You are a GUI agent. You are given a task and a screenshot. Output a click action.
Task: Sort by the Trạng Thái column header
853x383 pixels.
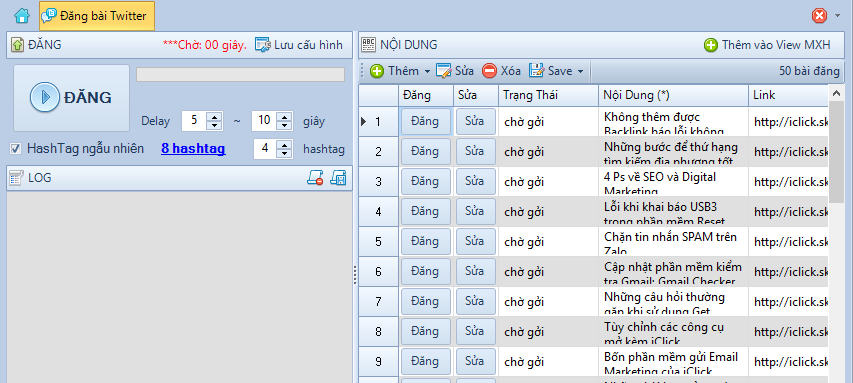[x=548, y=95]
